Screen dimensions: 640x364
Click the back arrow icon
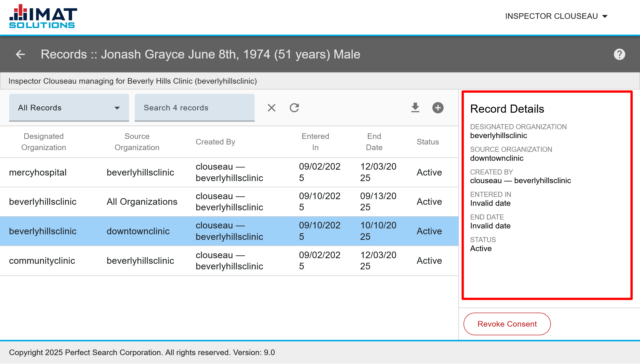click(x=20, y=54)
